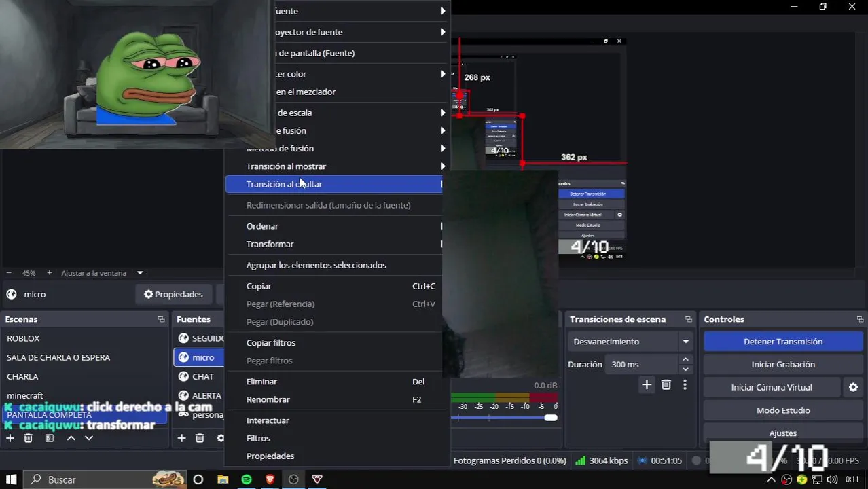Open transition options three-dot menu
868x489 pixels.
click(x=685, y=385)
